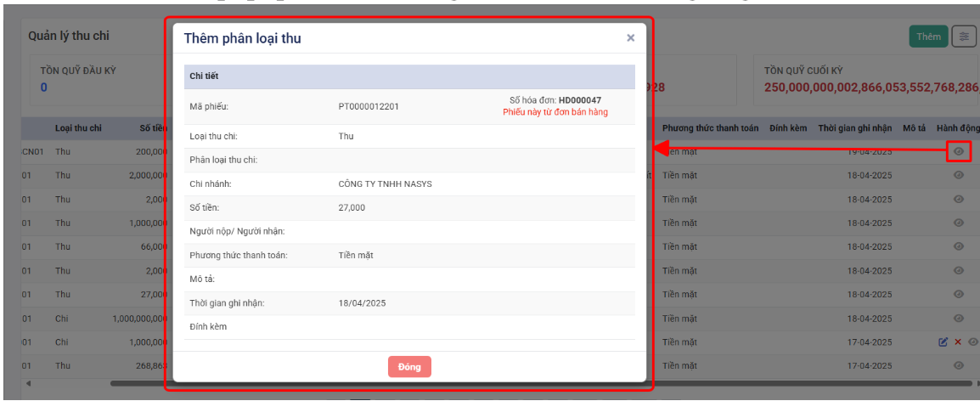The height and width of the screenshot is (401, 980).
Task: Sort by Thời gian ghi nhận column
Action: click(x=854, y=128)
